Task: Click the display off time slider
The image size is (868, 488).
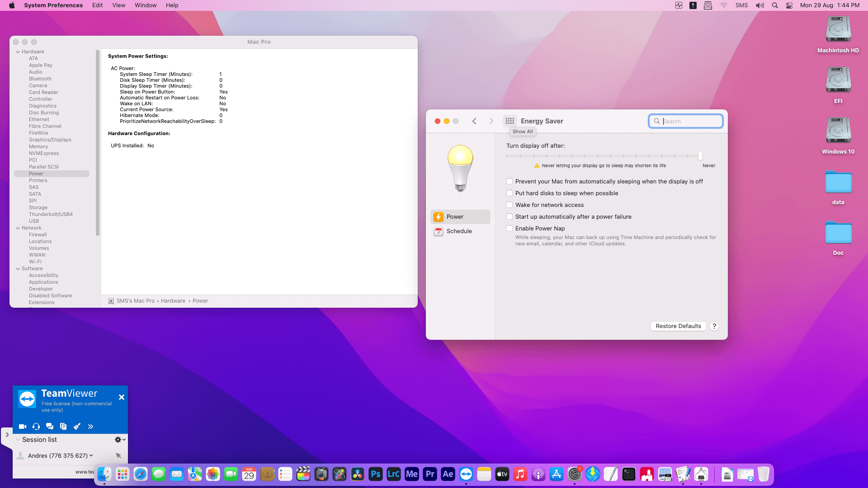Action: pyautogui.click(x=700, y=156)
